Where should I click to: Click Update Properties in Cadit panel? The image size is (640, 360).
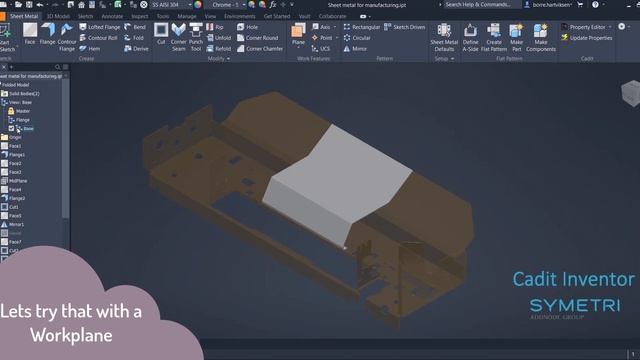coord(587,38)
